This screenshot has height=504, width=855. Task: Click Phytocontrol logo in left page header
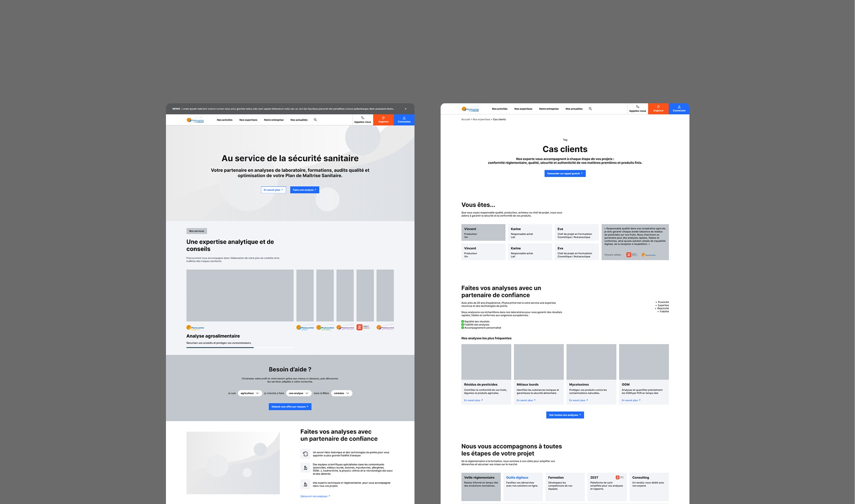click(x=195, y=120)
